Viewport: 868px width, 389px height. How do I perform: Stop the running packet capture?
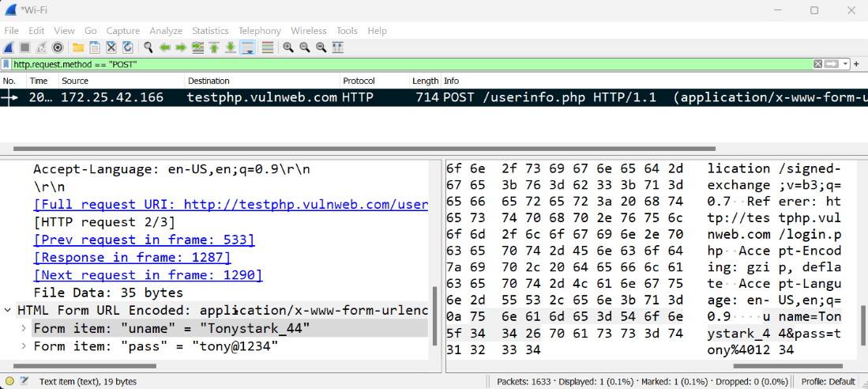coord(25,47)
